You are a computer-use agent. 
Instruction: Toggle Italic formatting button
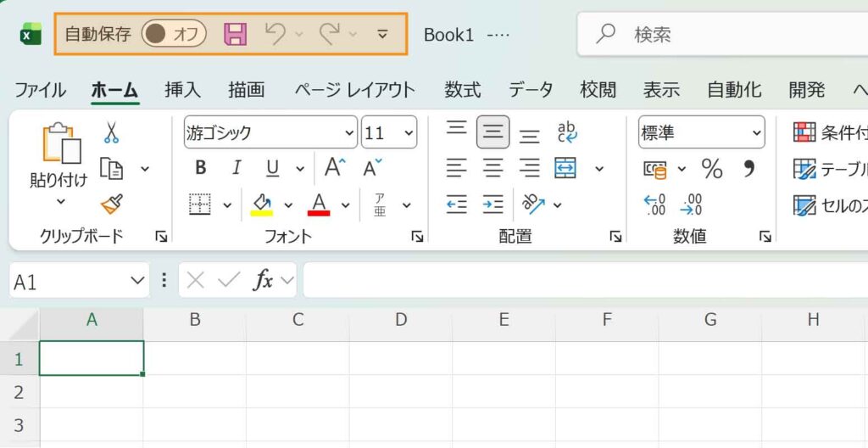click(236, 168)
